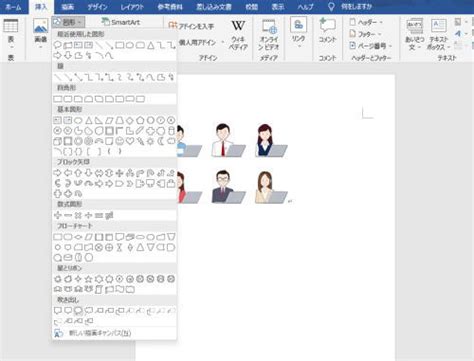Open the ヘッダー (Header) dropdown

[367, 22]
